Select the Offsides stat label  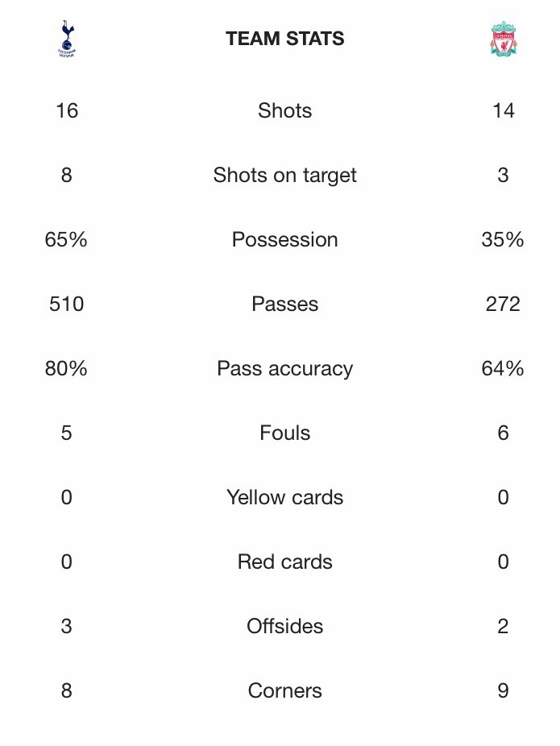pos(284,626)
